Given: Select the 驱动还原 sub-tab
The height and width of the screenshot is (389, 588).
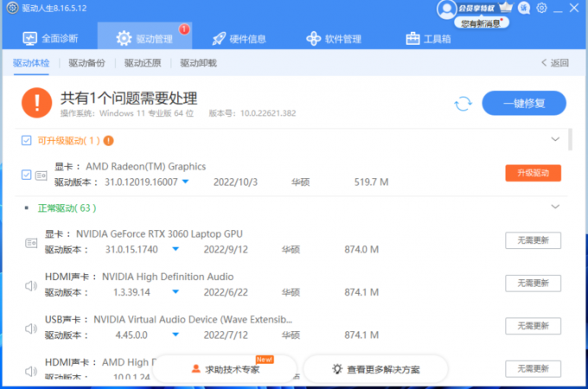Looking at the screenshot, I should [143, 63].
